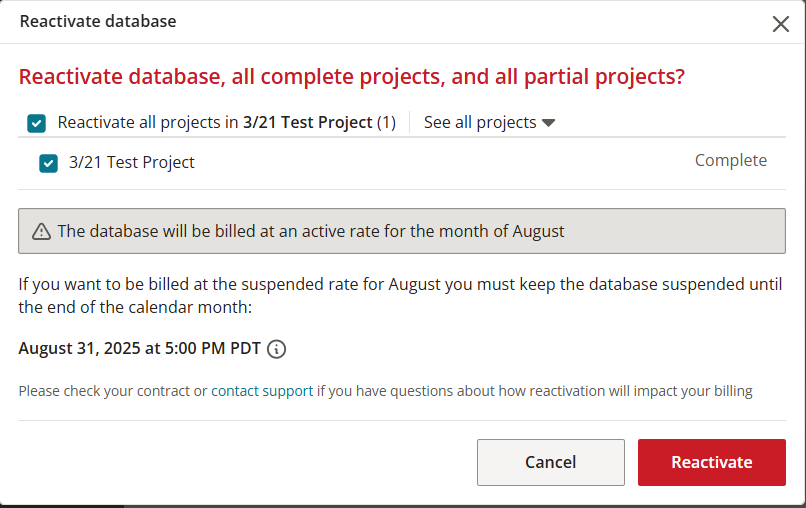
Task: Click the Complete status label
Action: [730, 160]
